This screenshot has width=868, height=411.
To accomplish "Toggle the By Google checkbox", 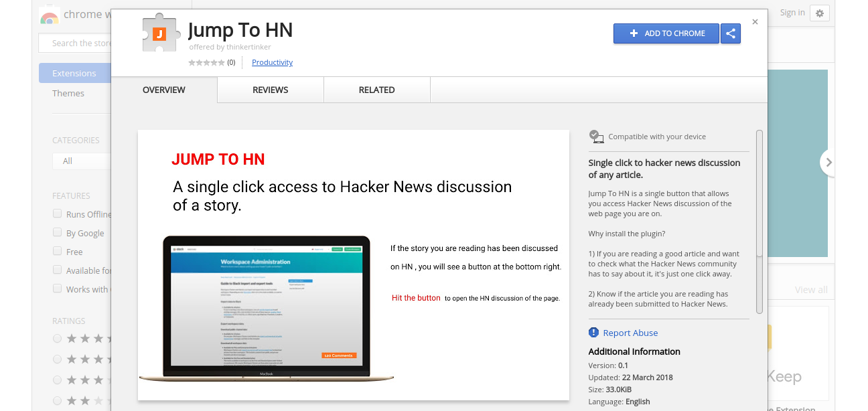I will click(x=58, y=232).
